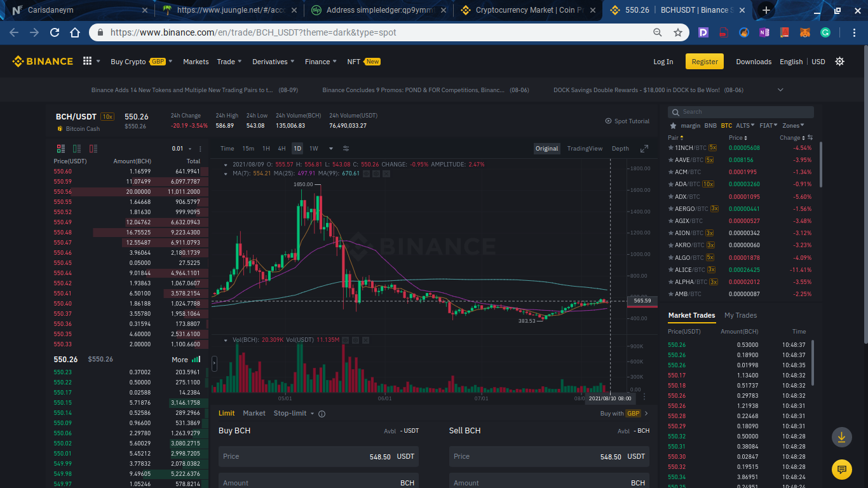This screenshot has height=488, width=868.
Task: Focus the pair Search field
Action: [741, 112]
